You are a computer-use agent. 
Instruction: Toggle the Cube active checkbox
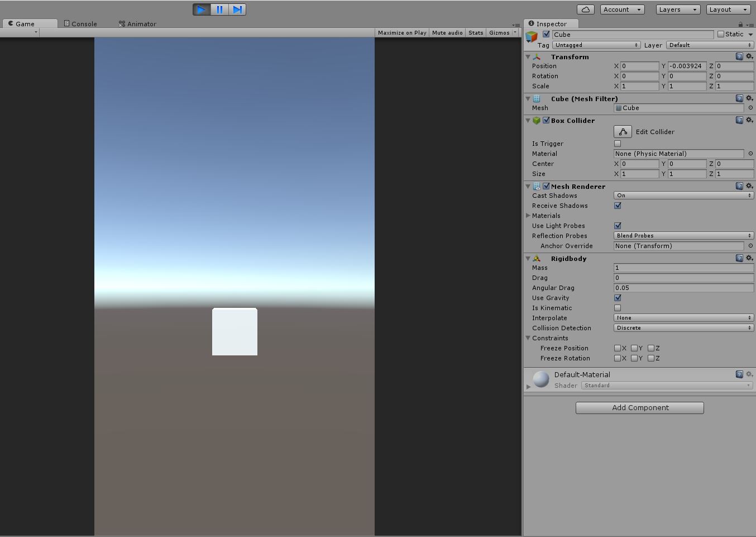tap(546, 34)
